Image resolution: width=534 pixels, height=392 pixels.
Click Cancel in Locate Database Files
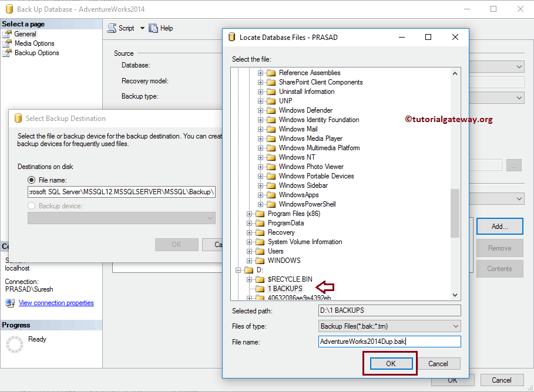pyautogui.click(x=438, y=364)
